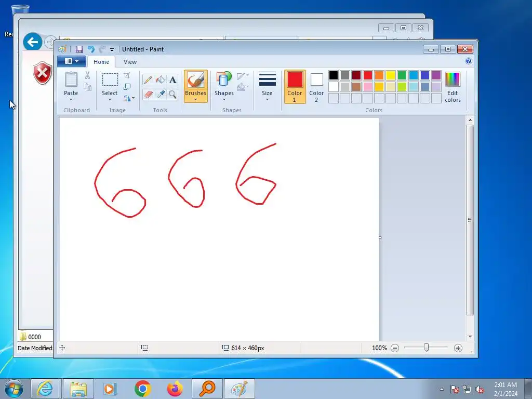Open Firefox from taskbar
Image resolution: width=532 pixels, height=399 pixels.
(175, 389)
